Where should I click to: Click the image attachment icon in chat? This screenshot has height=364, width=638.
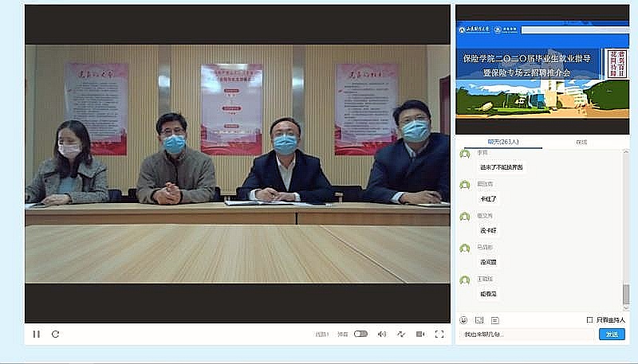coord(479,320)
